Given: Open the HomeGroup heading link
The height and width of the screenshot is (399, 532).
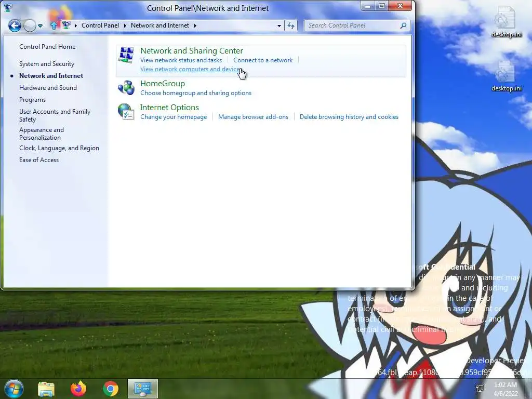Looking at the screenshot, I should 163,84.
